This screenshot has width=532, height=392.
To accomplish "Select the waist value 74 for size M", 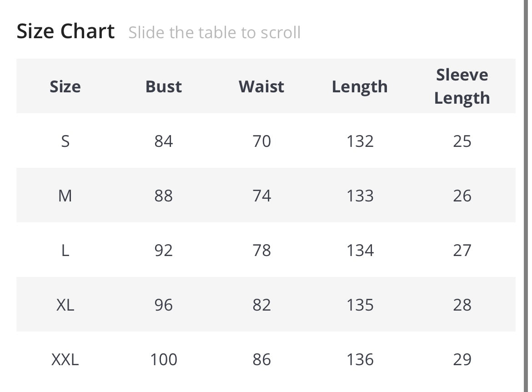I will [261, 196].
